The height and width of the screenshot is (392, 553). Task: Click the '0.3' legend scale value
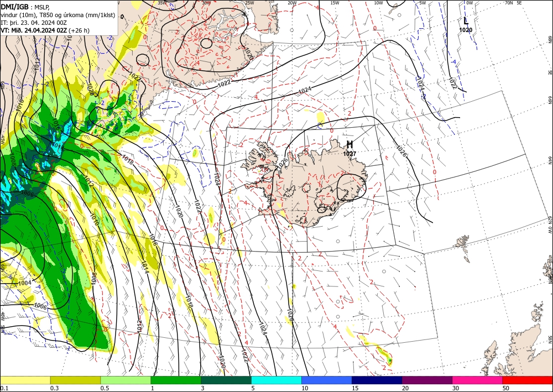pyautogui.click(x=54, y=388)
